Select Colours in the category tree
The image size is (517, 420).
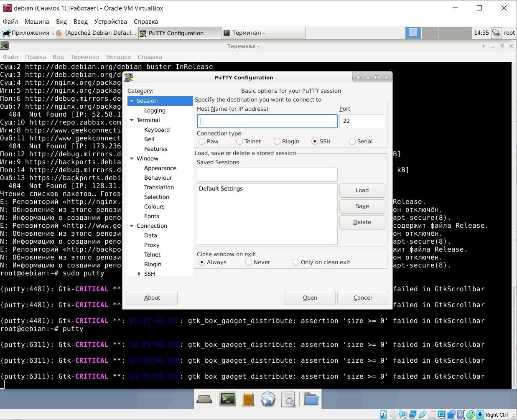point(154,206)
